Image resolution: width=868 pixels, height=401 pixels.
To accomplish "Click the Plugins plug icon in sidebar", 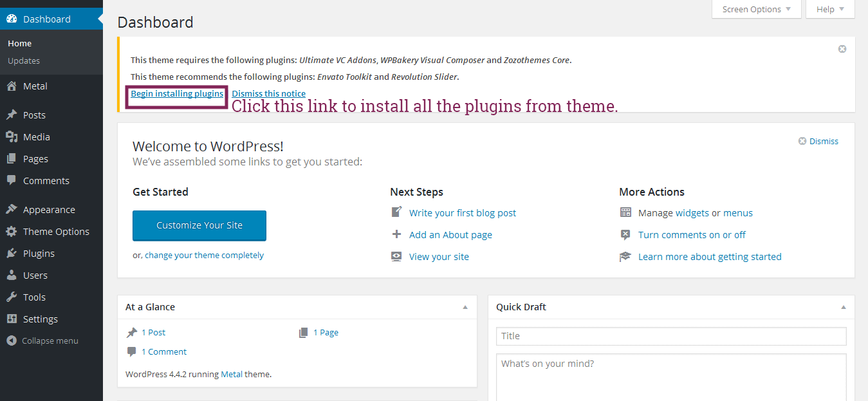I will pyautogui.click(x=12, y=254).
